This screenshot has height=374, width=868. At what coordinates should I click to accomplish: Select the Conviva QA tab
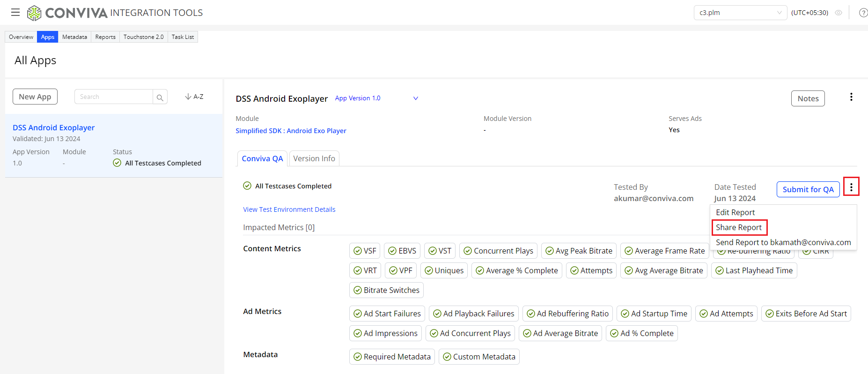coord(262,158)
